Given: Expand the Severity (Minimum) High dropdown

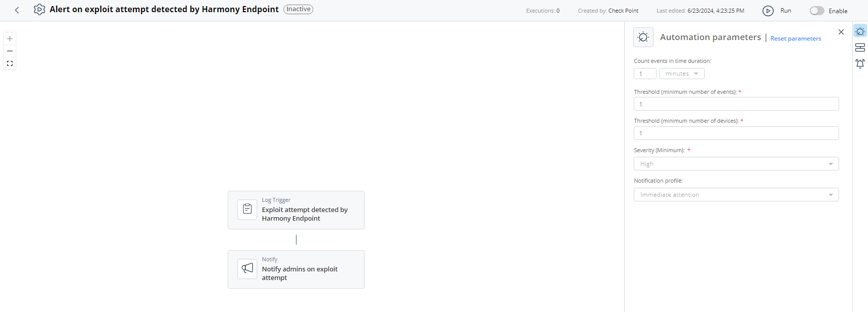Looking at the screenshot, I should (x=736, y=164).
